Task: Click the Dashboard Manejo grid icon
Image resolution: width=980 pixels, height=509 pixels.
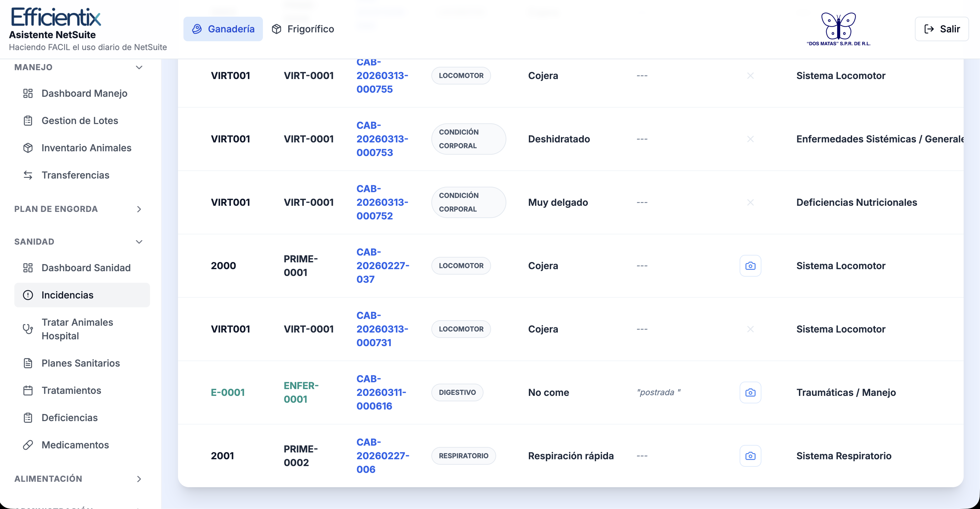Action: click(x=28, y=93)
